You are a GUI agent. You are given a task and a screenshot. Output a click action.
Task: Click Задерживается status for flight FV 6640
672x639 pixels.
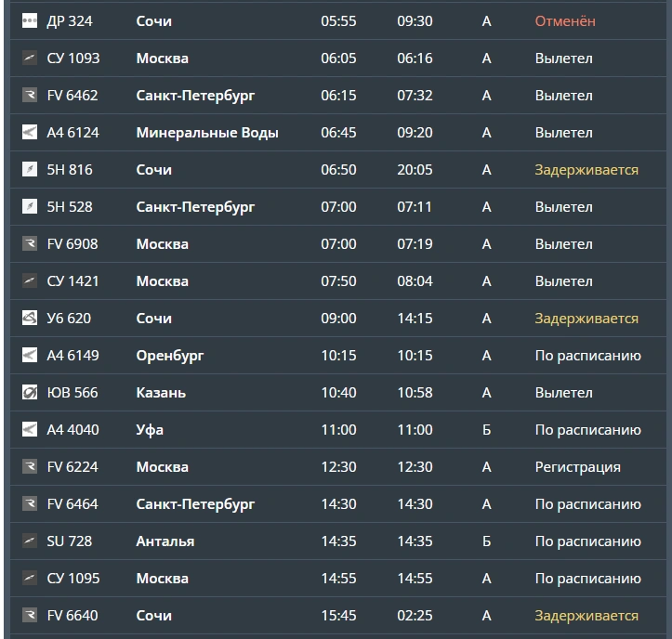click(586, 616)
